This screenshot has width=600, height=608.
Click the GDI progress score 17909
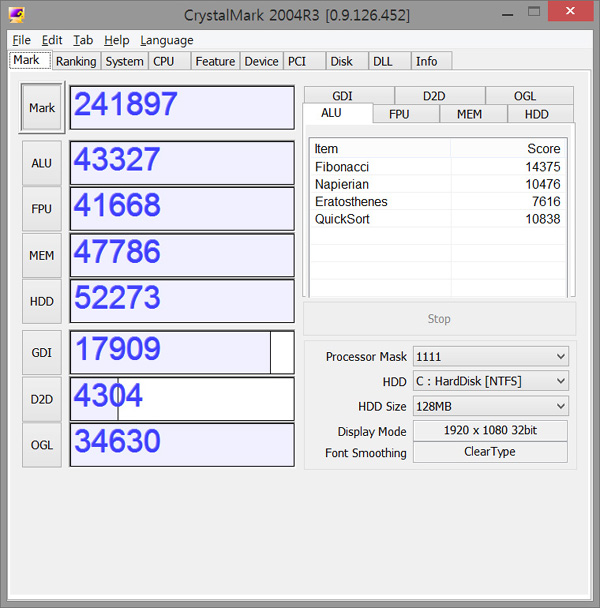click(182, 352)
